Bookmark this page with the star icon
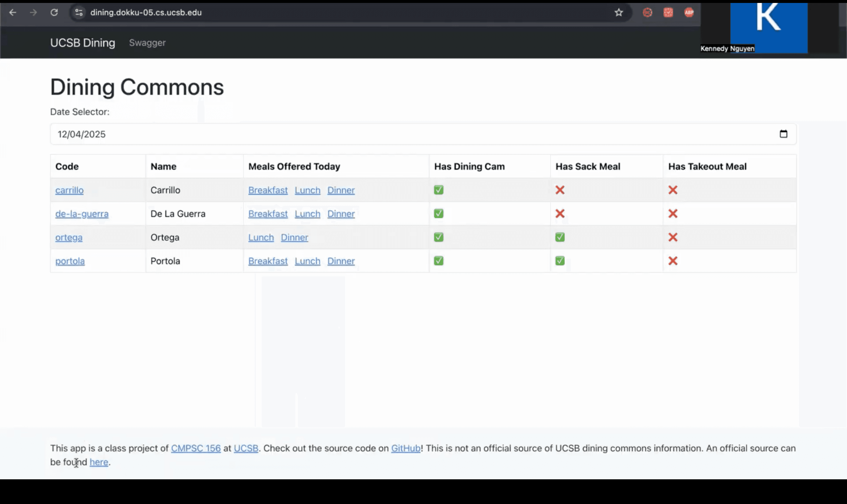The height and width of the screenshot is (504, 847). (618, 13)
